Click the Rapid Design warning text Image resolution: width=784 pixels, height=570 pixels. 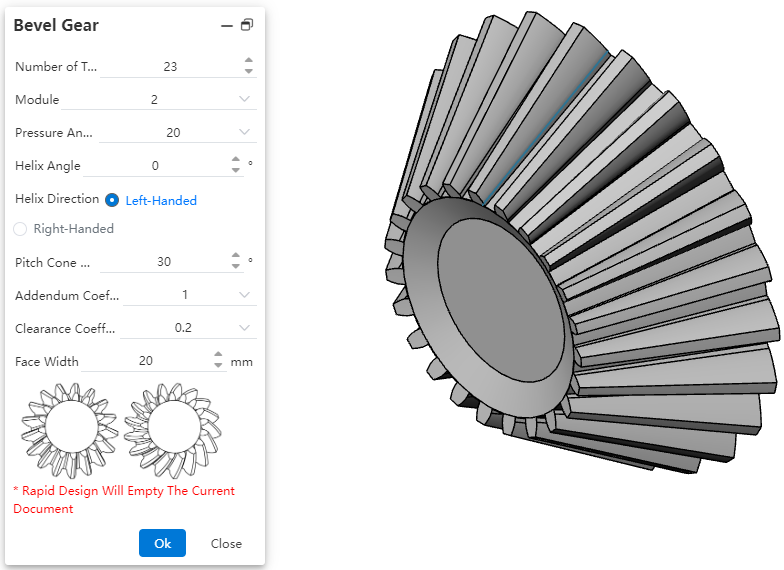click(x=124, y=500)
